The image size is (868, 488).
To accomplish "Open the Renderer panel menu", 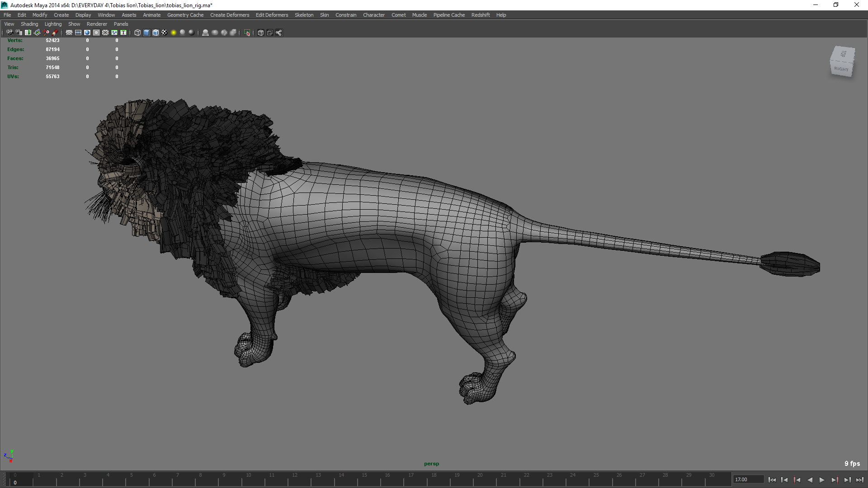I will (97, 24).
